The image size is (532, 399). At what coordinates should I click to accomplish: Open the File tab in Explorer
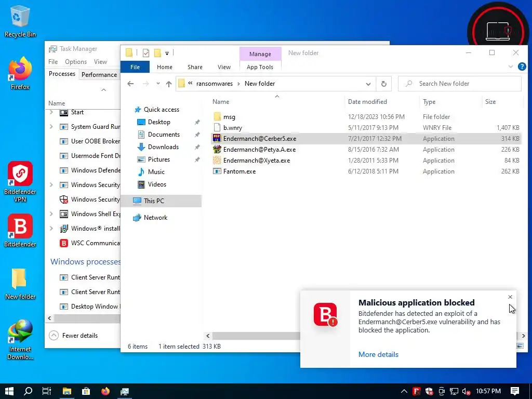coord(135,67)
